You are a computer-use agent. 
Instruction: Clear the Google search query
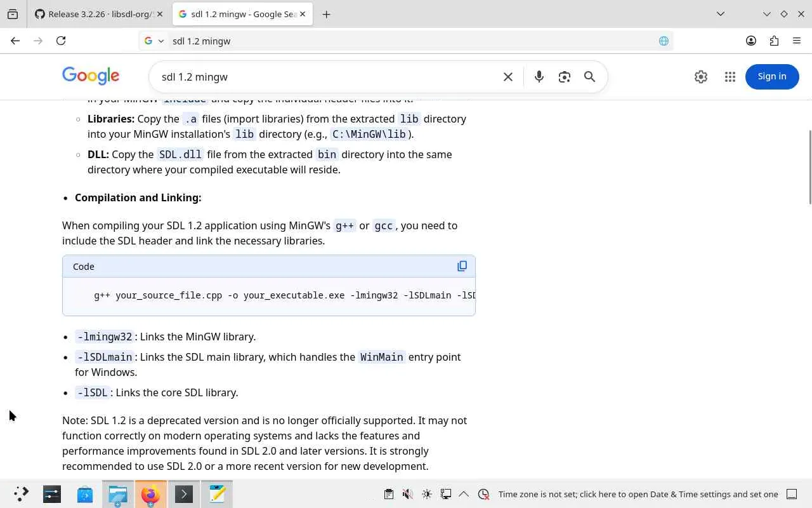click(x=508, y=77)
